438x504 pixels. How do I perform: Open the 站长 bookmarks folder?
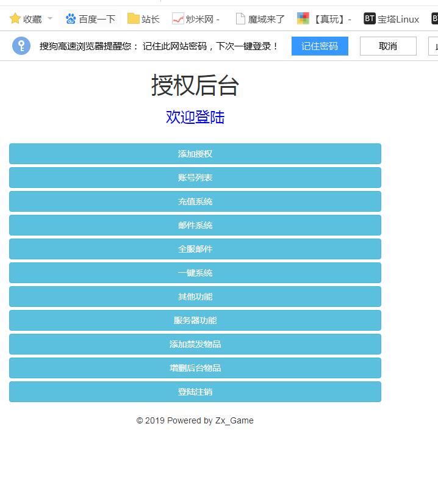click(x=143, y=19)
